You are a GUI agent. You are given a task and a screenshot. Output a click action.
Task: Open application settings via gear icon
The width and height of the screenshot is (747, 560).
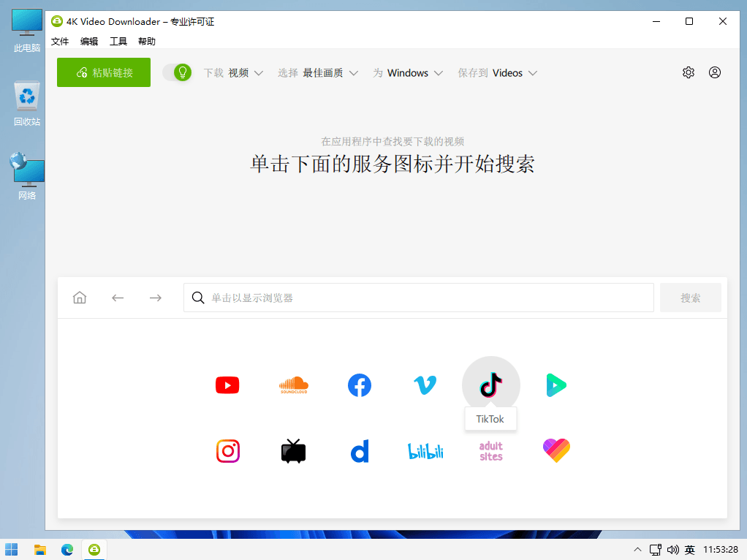pos(688,72)
